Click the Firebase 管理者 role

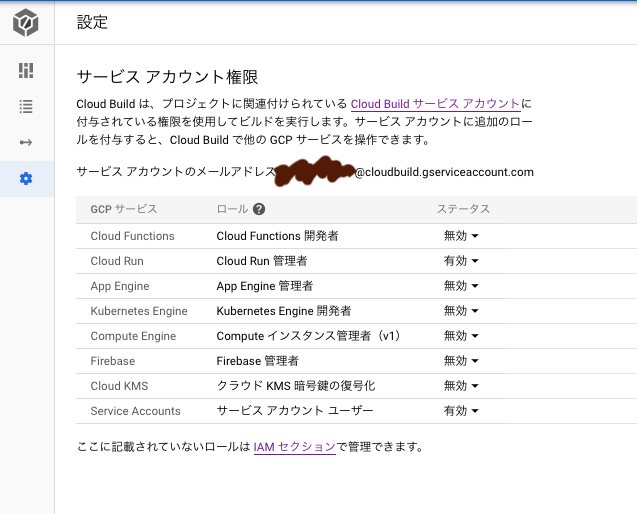258,361
